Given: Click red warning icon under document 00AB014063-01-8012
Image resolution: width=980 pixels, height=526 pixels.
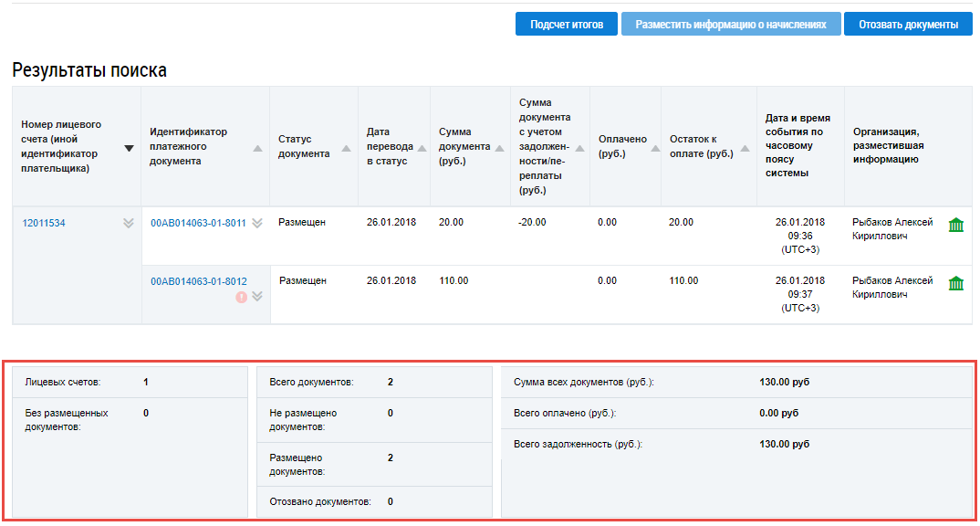Looking at the screenshot, I should [x=242, y=297].
